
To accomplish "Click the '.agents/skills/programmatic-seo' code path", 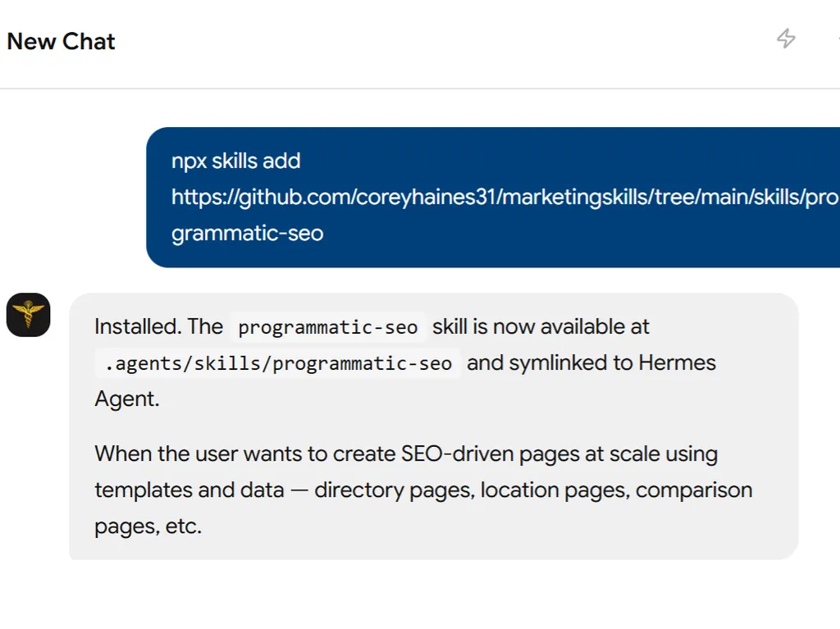I will pos(278,363).
